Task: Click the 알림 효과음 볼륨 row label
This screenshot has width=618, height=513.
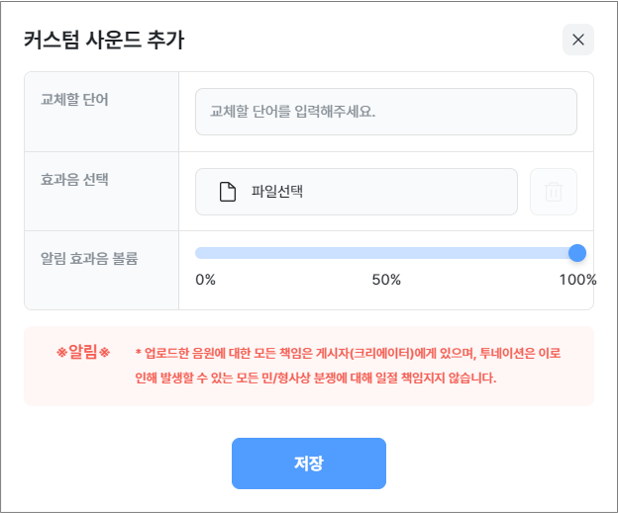Action: [89, 258]
